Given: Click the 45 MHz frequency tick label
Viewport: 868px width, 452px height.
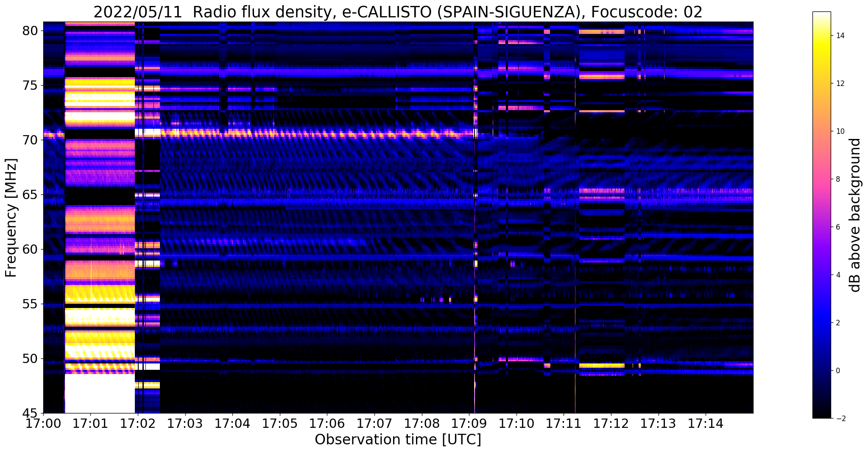Looking at the screenshot, I should point(31,413).
